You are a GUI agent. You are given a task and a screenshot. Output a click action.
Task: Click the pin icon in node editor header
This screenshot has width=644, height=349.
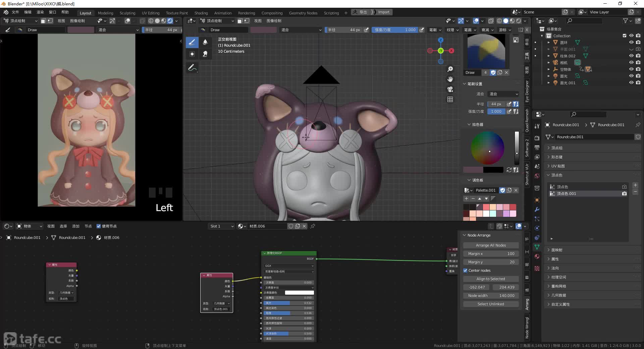[313, 226]
